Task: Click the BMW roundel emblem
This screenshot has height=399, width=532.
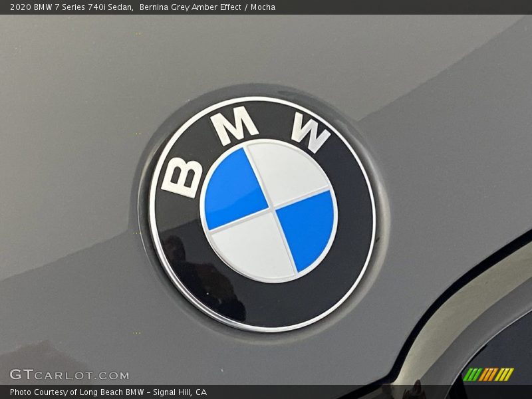Action: 262,214
